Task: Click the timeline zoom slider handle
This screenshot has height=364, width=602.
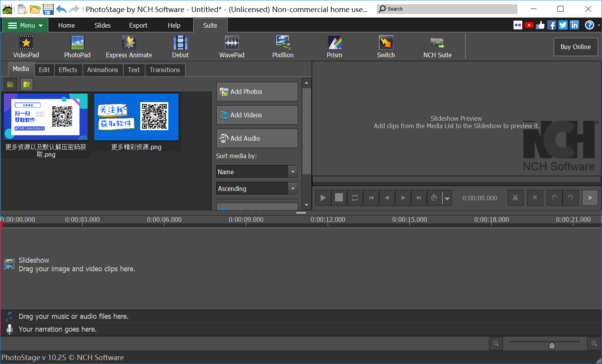Action: pos(552,345)
